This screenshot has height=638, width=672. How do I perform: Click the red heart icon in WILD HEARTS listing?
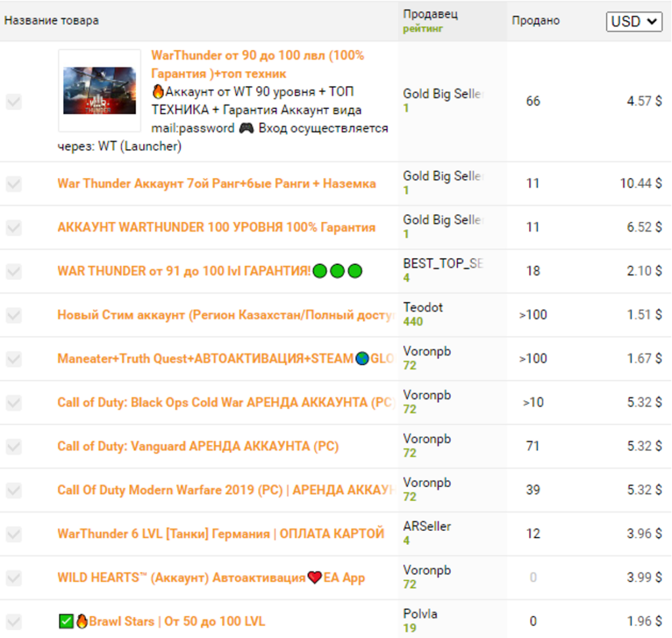[x=314, y=578]
